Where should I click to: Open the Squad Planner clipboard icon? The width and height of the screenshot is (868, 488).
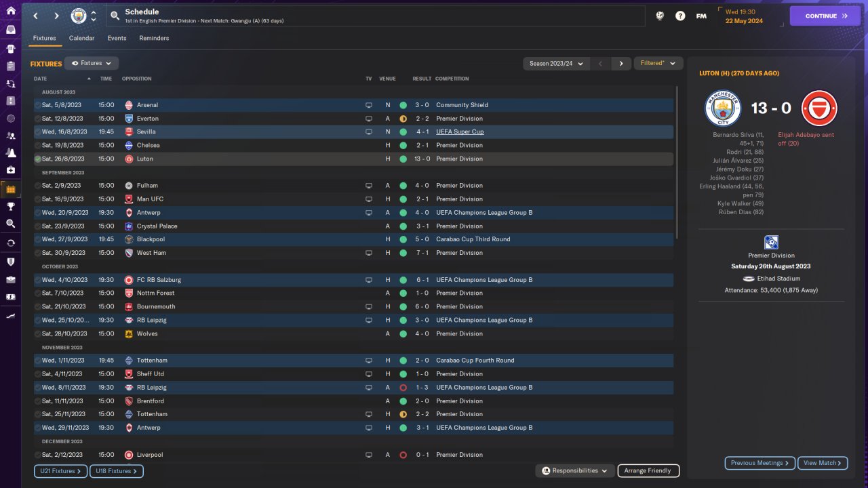coord(10,66)
